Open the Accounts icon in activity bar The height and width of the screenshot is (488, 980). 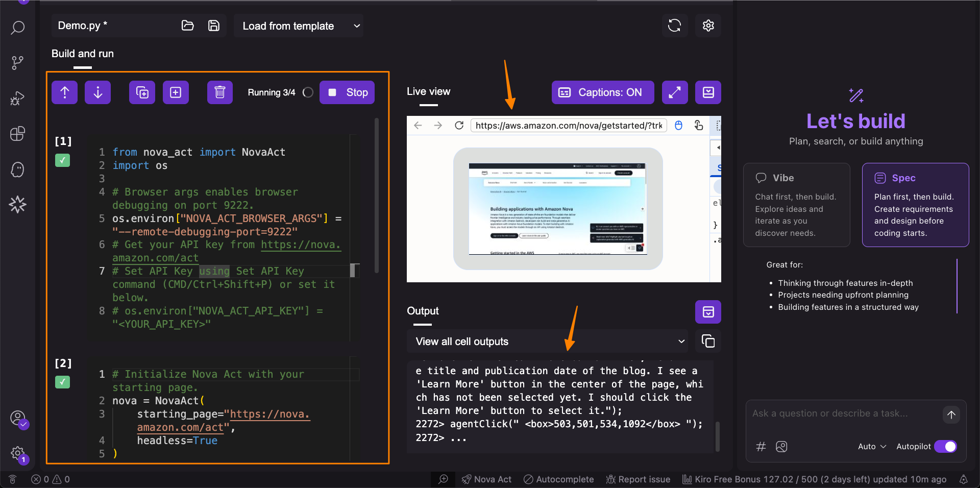[x=18, y=418]
